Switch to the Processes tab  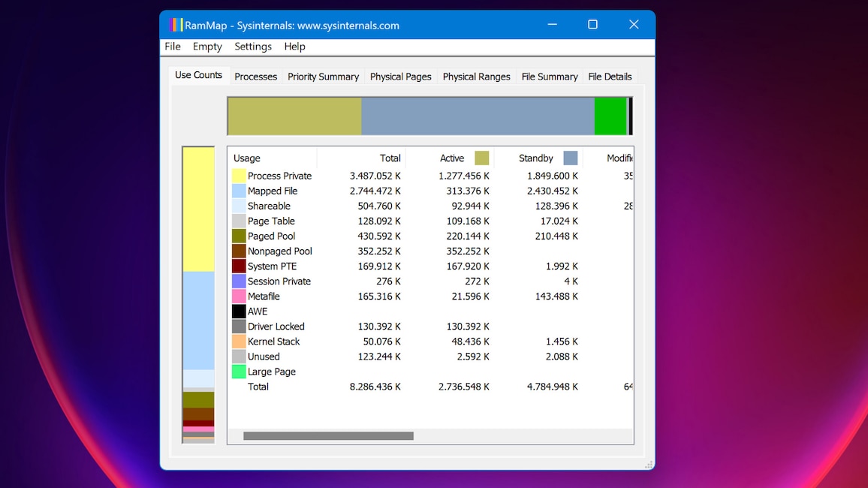255,77
